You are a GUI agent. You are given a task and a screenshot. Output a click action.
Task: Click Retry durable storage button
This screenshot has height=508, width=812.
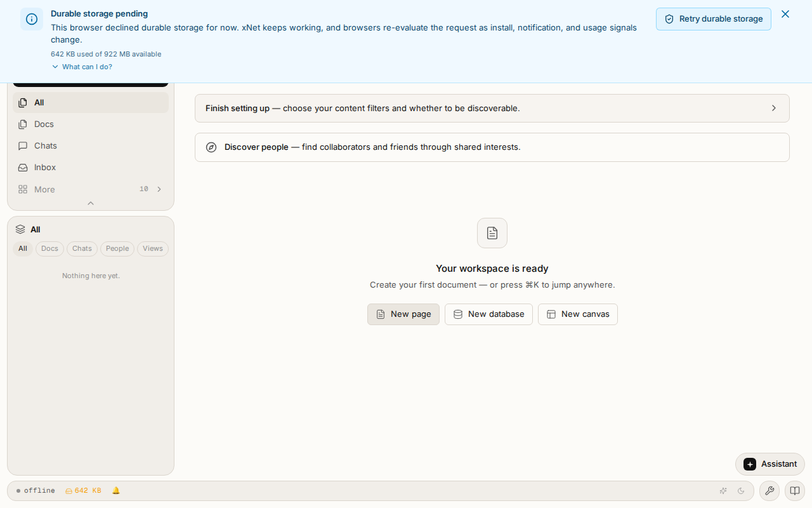pyautogui.click(x=714, y=19)
